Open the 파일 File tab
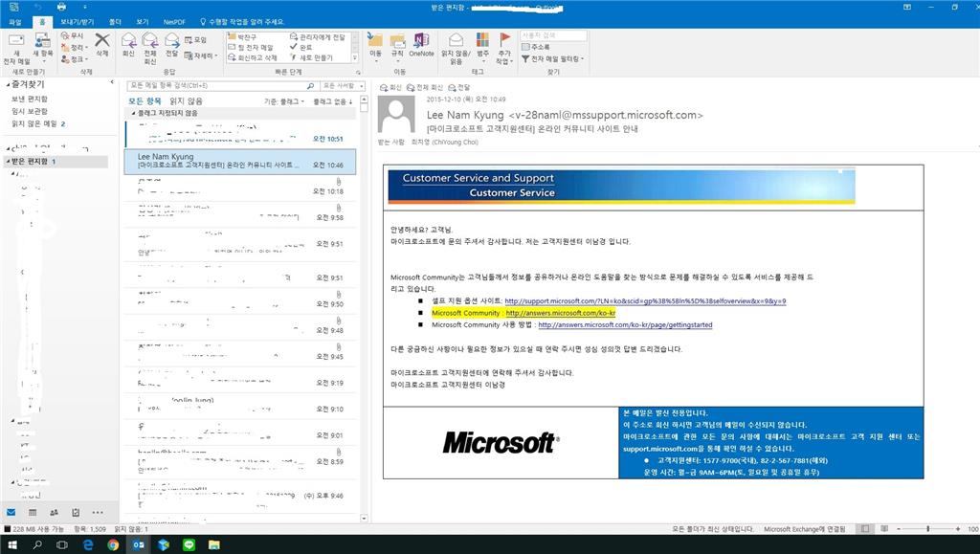The image size is (980, 554). tap(15, 22)
